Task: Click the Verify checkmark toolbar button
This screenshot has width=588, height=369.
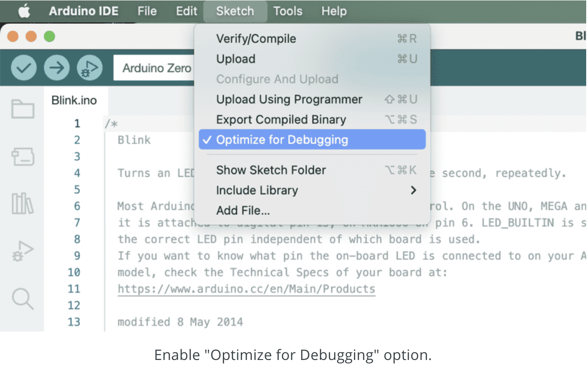Action: click(x=23, y=68)
